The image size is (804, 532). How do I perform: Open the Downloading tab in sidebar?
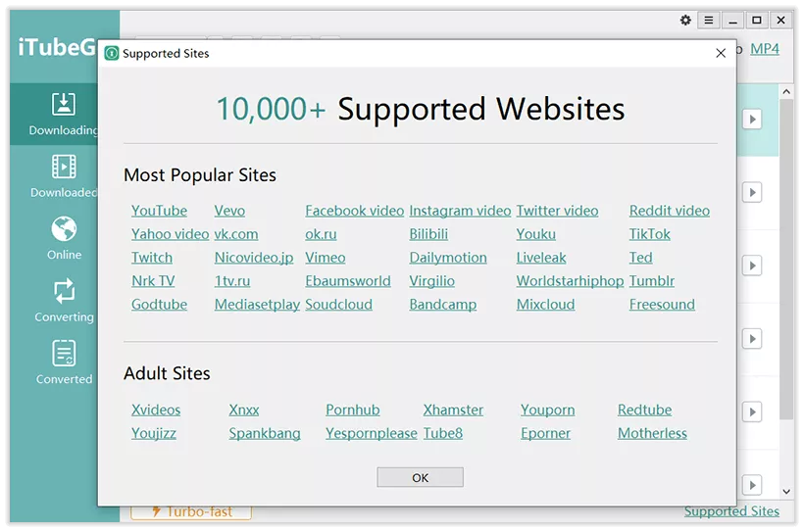tap(54, 114)
